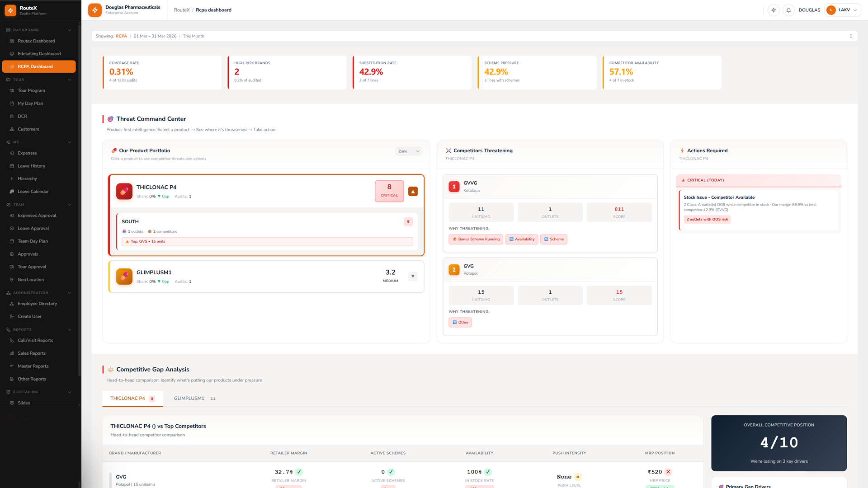Collapse the THICLONAC P4 product card
868x488 pixels.
413,191
